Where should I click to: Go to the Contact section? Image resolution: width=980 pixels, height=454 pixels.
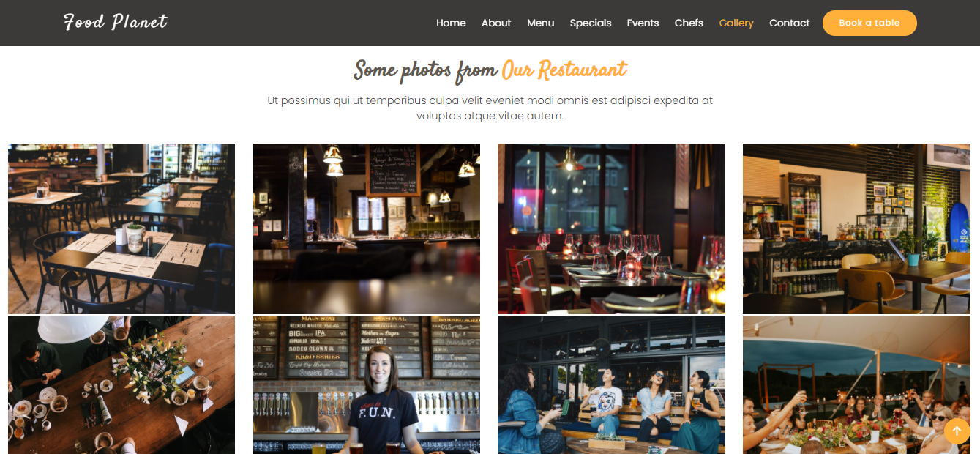pyautogui.click(x=790, y=23)
